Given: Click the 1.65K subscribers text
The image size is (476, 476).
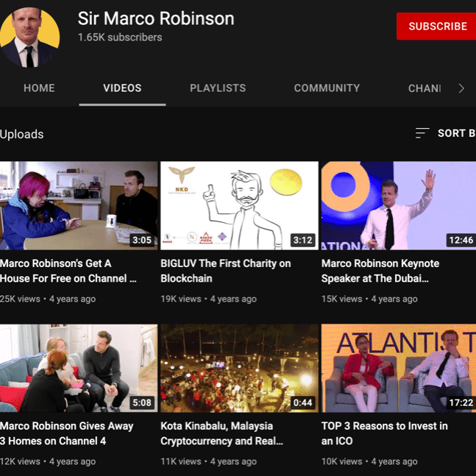Looking at the screenshot, I should pos(120,38).
